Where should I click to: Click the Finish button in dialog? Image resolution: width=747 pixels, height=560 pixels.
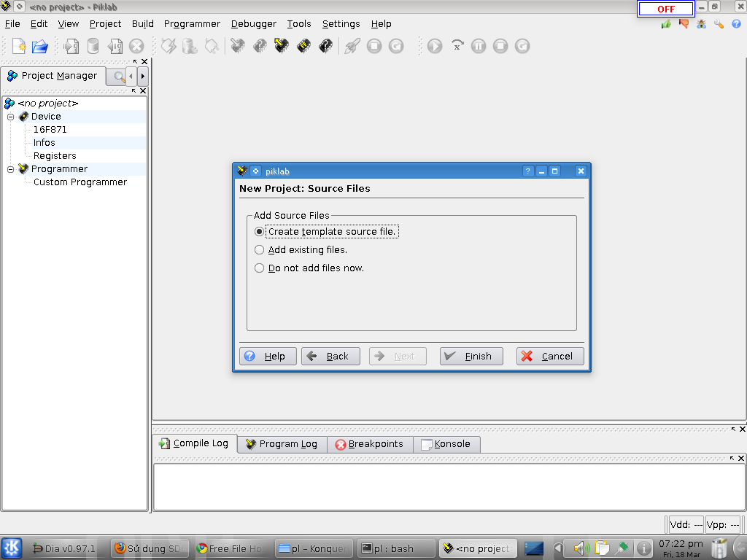[x=471, y=356]
